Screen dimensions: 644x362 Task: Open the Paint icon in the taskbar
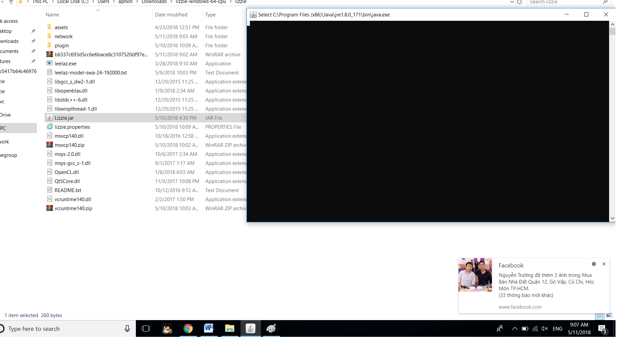click(271, 328)
